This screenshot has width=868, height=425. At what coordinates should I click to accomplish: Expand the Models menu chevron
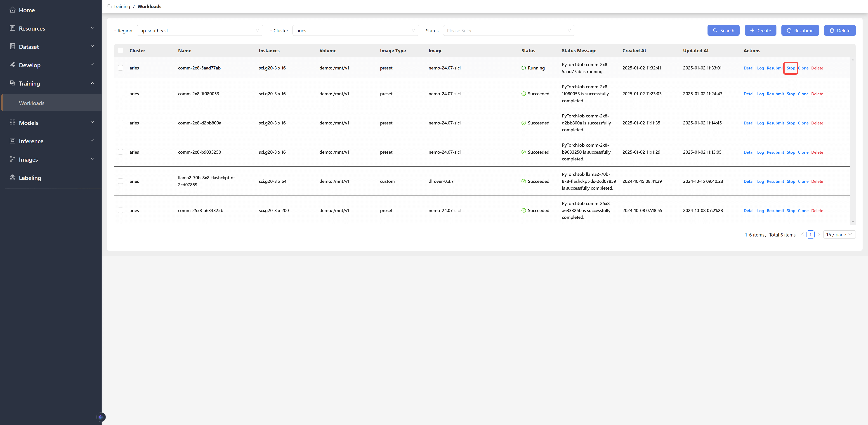(x=92, y=122)
